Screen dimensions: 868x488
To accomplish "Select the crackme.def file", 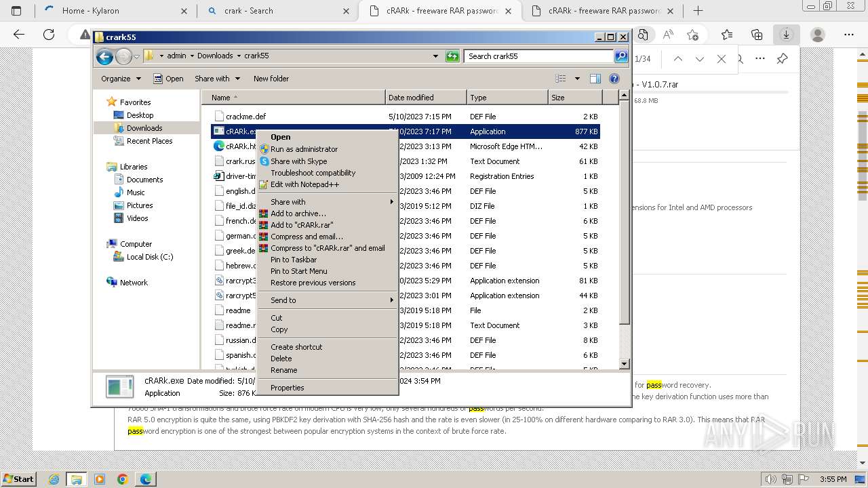I will 245,117.
